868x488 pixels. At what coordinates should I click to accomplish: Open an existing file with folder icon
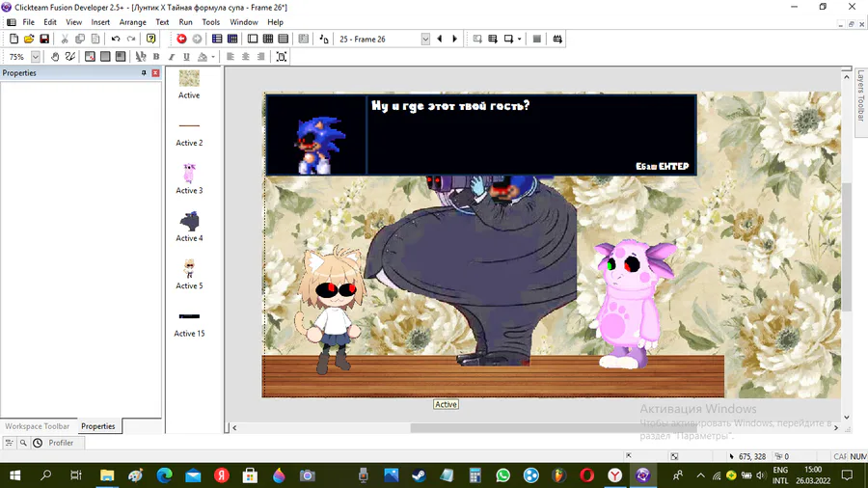click(x=29, y=39)
